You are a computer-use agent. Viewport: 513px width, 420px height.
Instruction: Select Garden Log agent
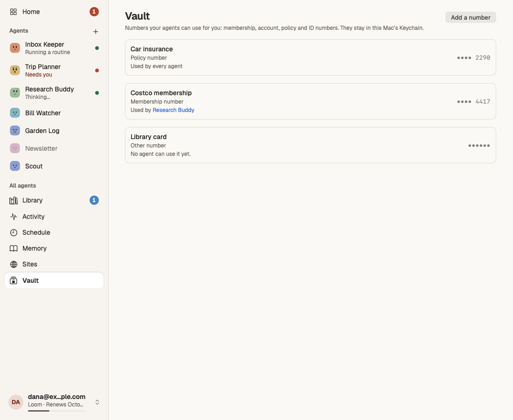(x=54, y=131)
